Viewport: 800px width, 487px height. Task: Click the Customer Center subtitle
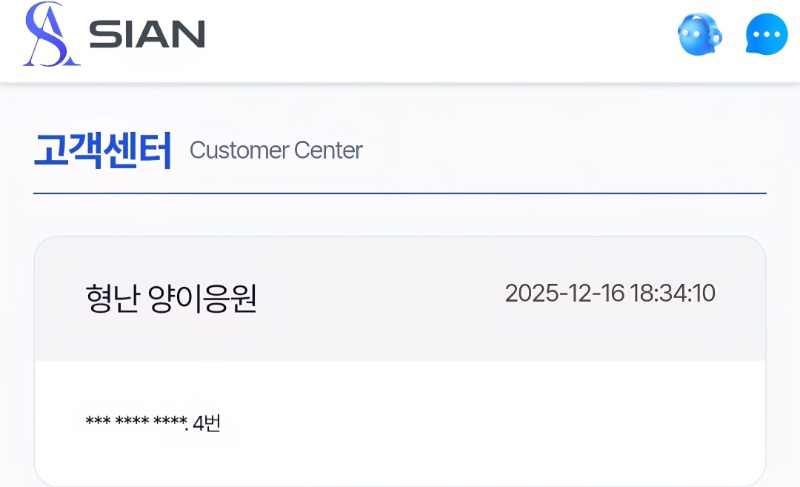pos(276,151)
